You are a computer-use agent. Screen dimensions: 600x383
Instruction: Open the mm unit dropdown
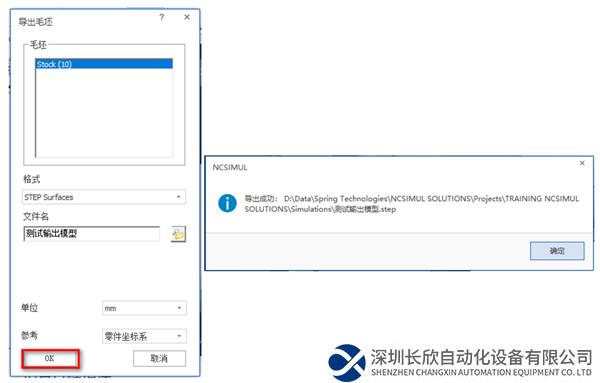pos(144,308)
